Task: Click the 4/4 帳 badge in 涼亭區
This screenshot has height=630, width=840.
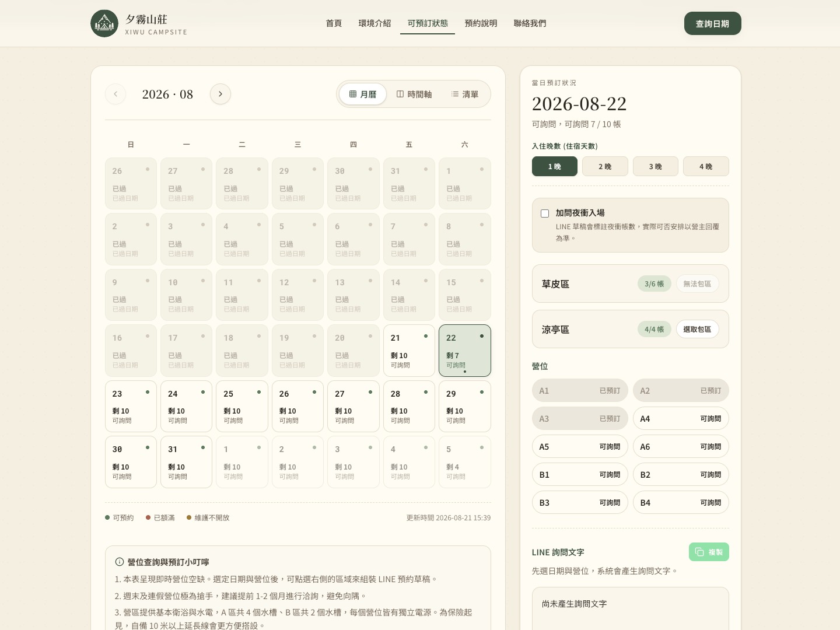Action: (654, 329)
